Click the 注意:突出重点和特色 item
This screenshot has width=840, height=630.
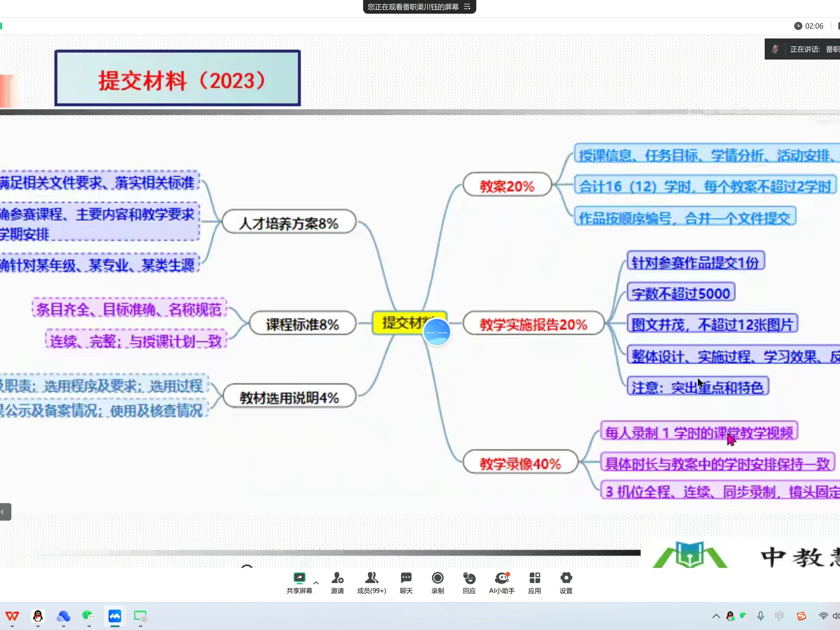pos(698,386)
